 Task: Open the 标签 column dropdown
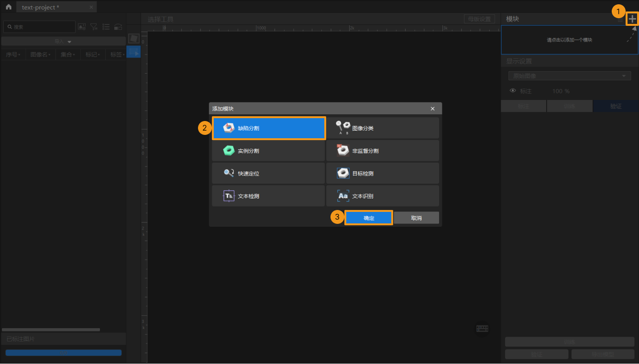[x=117, y=55]
